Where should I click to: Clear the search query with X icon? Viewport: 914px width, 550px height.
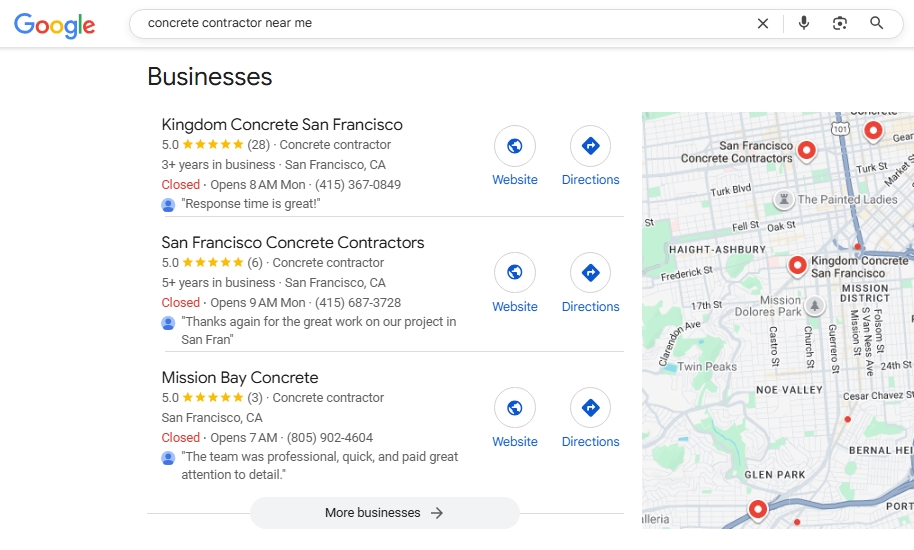(x=762, y=23)
